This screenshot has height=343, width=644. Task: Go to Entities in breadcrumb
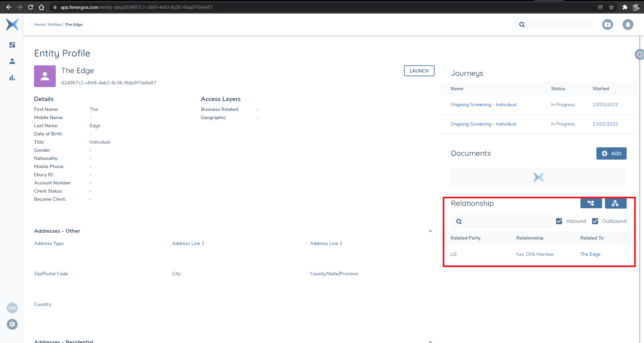point(55,24)
